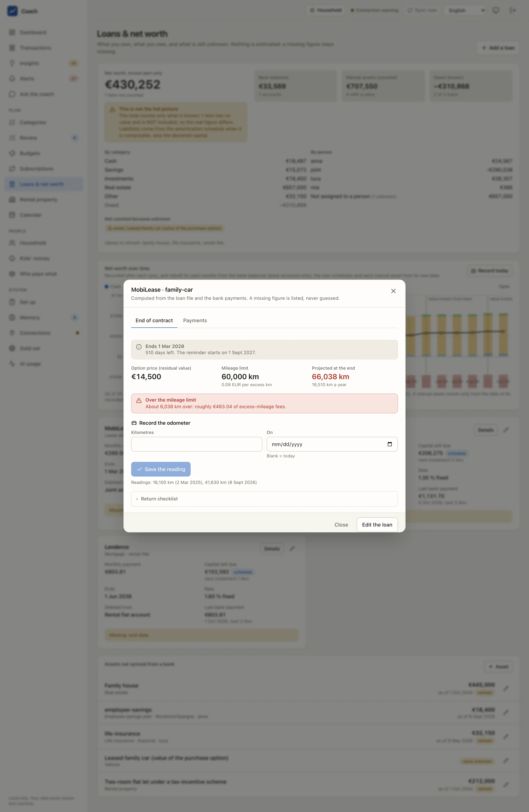The image size is (529, 812).
Task: Click the car icon next to Record the odometer
Action: pos(134,423)
